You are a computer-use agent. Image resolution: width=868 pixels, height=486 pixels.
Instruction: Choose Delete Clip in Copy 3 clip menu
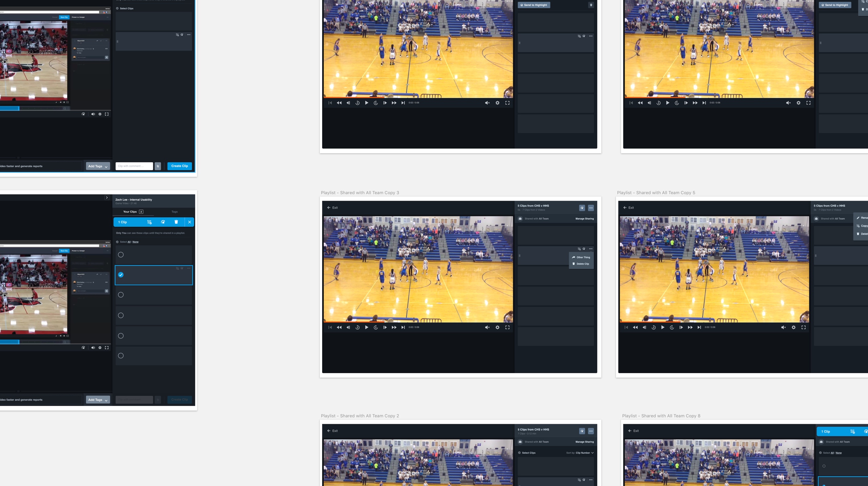tap(581, 264)
